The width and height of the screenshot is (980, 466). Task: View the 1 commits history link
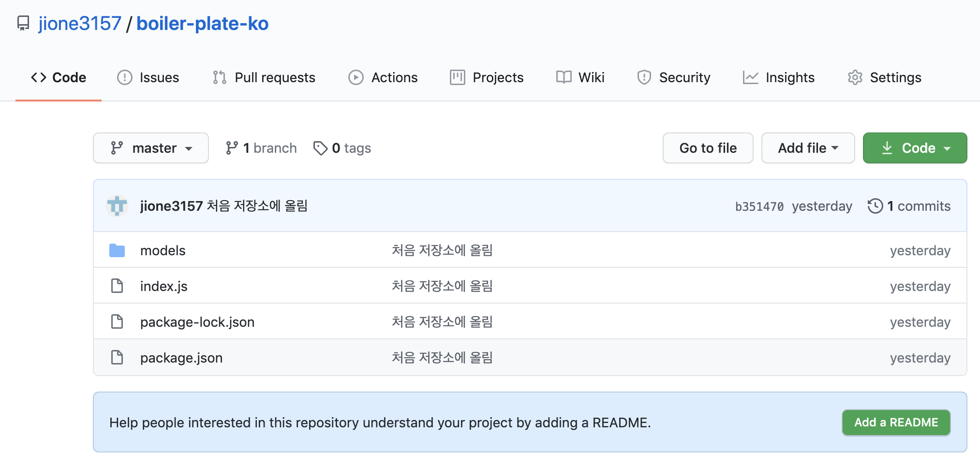(x=909, y=206)
